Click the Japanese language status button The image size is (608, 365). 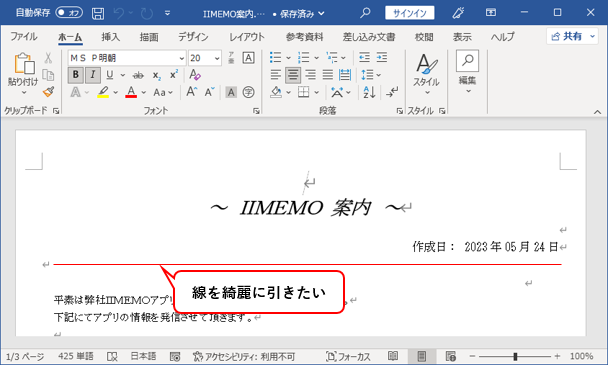click(143, 356)
